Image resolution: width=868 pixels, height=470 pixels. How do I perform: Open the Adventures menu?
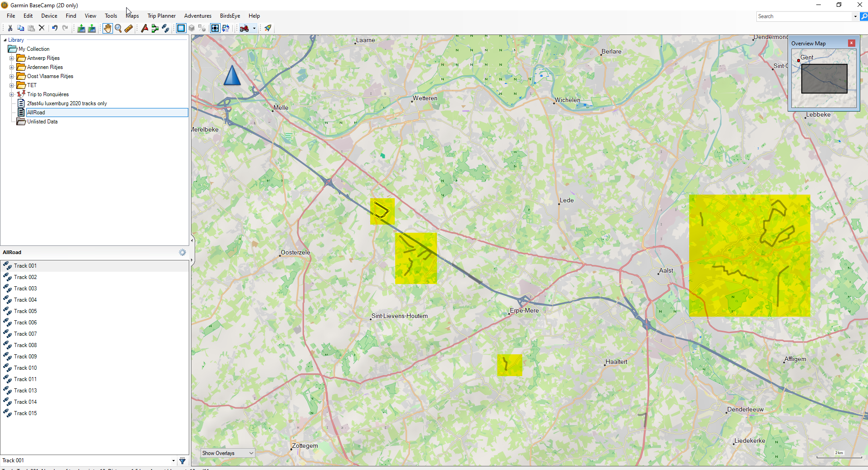[x=198, y=16]
